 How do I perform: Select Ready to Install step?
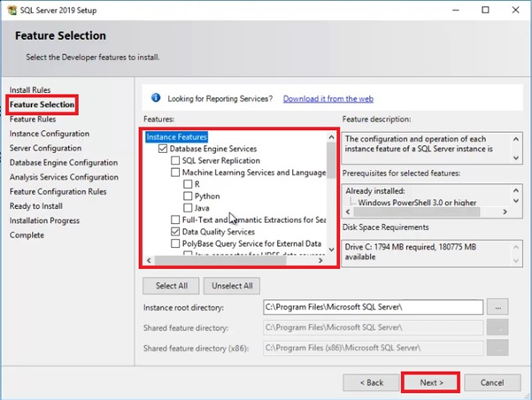[x=36, y=206]
